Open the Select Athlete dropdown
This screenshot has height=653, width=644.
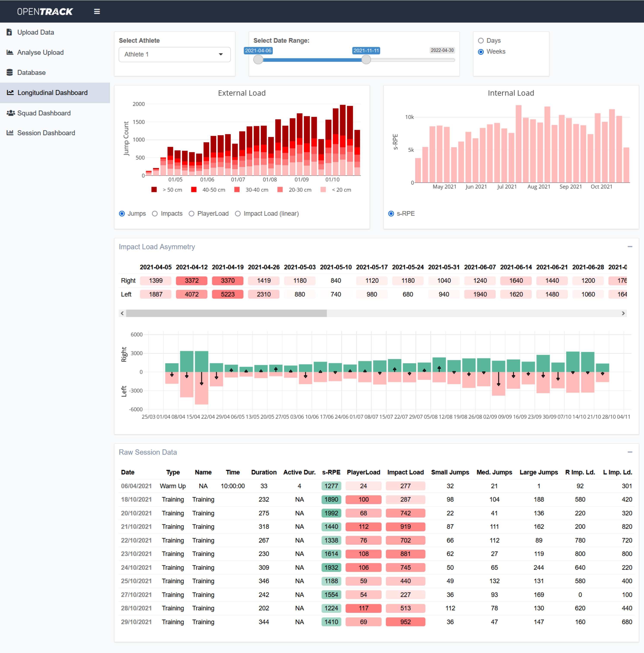pyautogui.click(x=175, y=54)
